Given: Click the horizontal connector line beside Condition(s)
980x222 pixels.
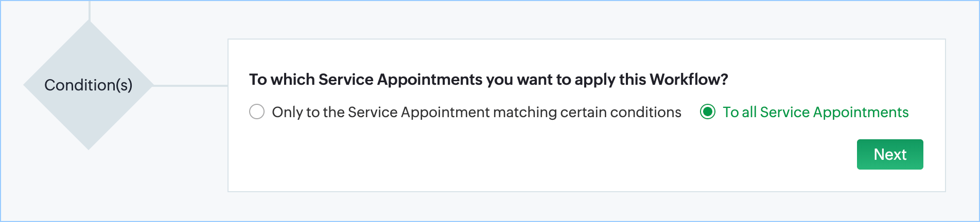Looking at the screenshot, I should [x=190, y=86].
